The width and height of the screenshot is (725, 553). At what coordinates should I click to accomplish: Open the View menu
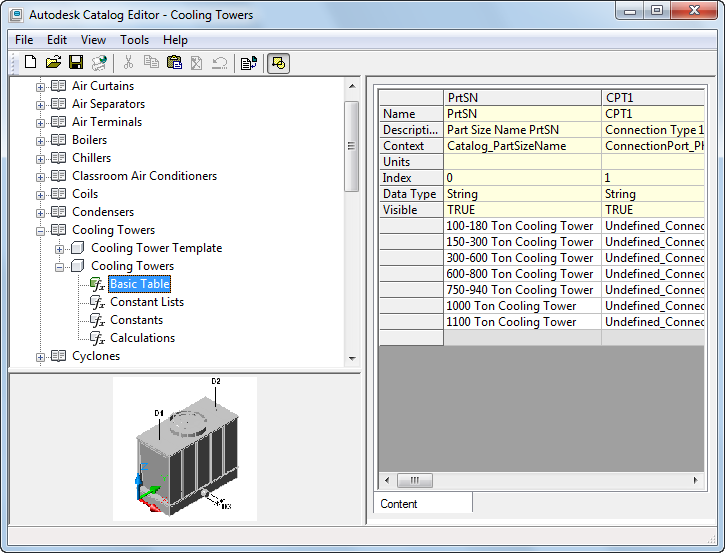pos(93,40)
